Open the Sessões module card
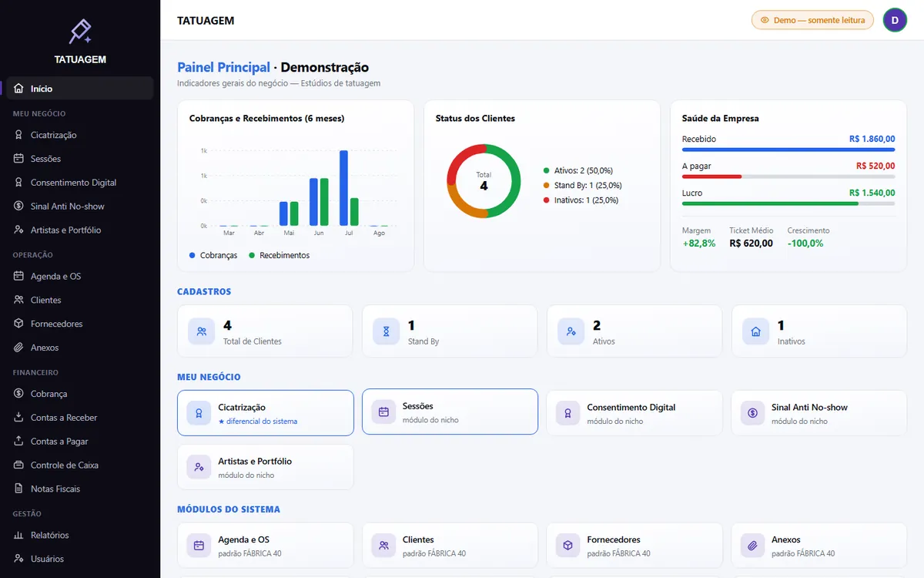924x578 pixels. click(450, 412)
